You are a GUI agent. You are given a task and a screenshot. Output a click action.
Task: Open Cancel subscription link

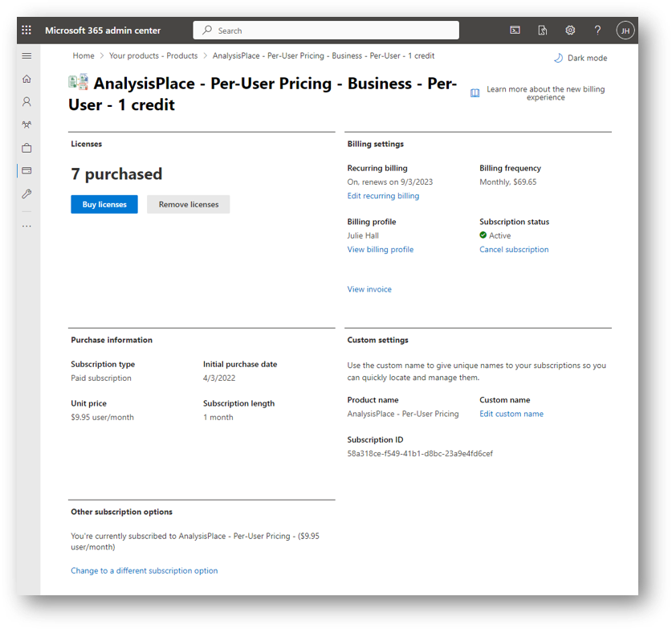tap(514, 250)
